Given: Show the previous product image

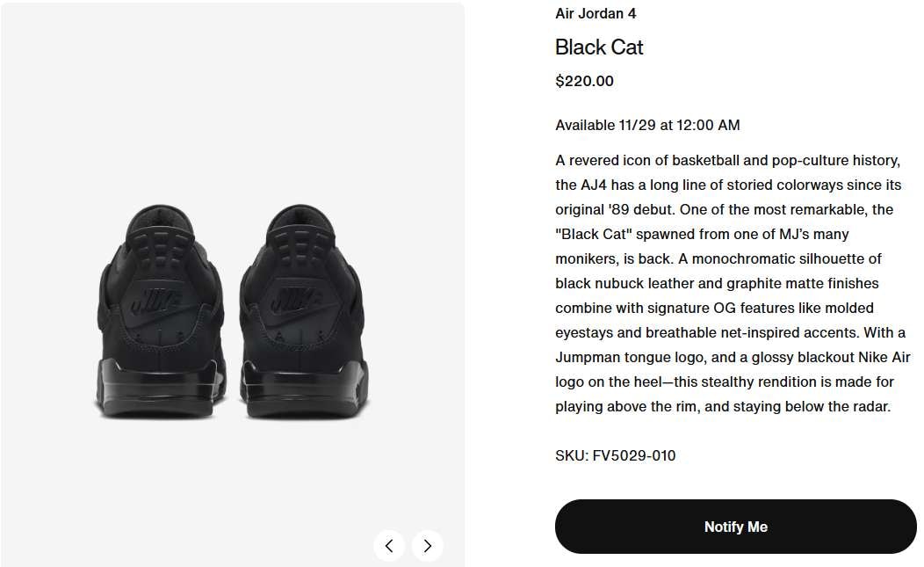Looking at the screenshot, I should [389, 546].
